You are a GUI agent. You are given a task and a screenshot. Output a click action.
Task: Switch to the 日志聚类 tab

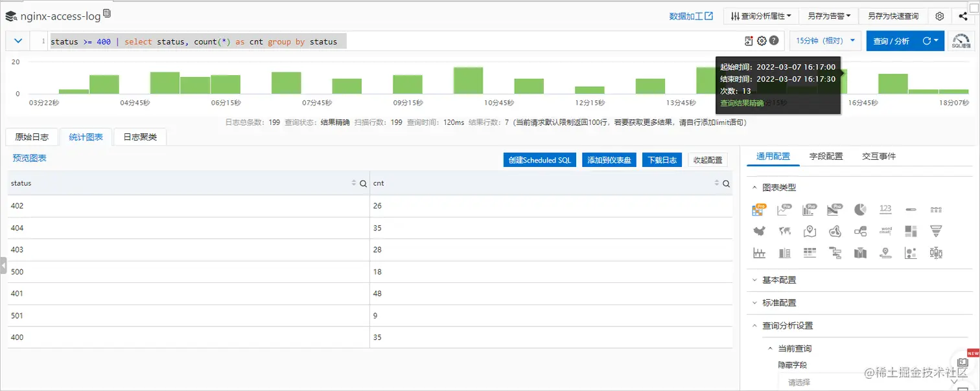(140, 137)
